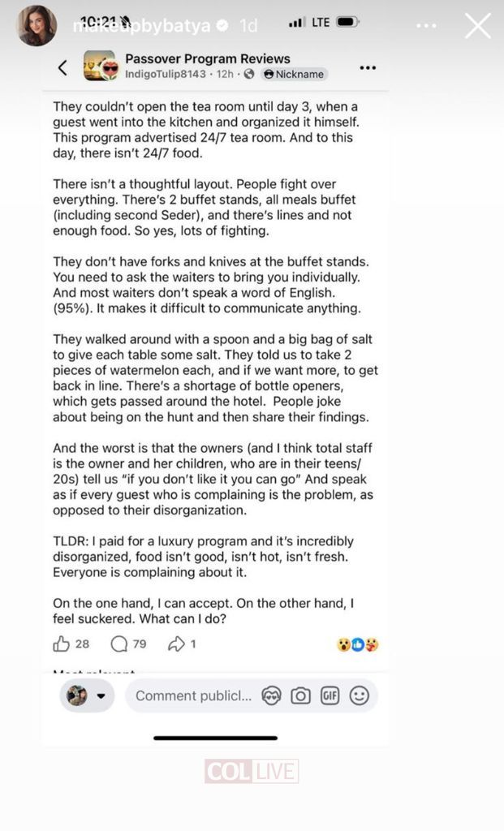Open the avatar sticker picker in the comment bar
This screenshot has height=831, width=504.
(271, 695)
